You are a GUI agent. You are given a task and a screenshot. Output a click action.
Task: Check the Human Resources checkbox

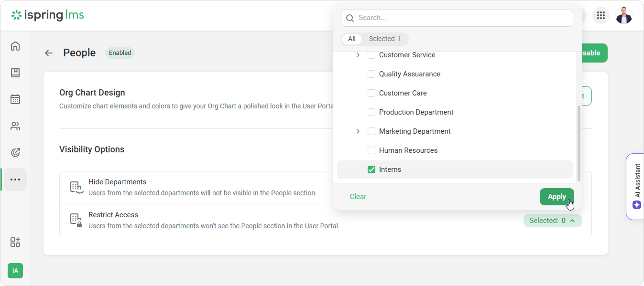[371, 150]
